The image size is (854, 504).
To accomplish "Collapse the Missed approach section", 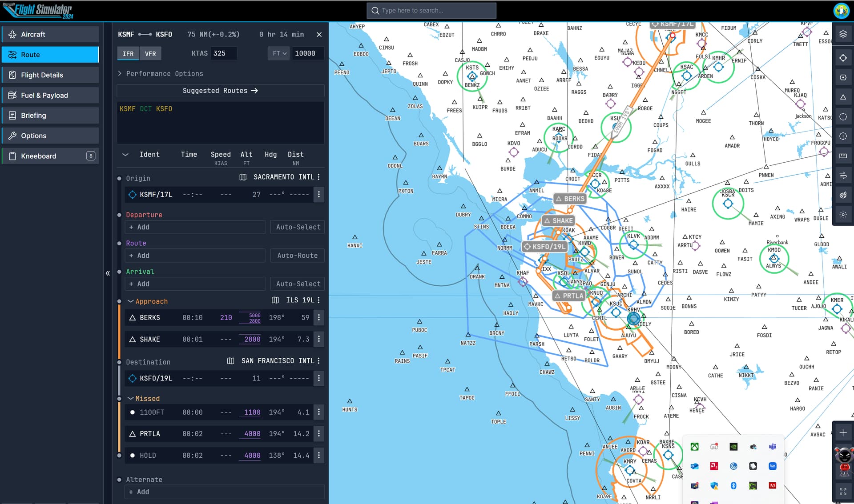I will click(x=130, y=398).
